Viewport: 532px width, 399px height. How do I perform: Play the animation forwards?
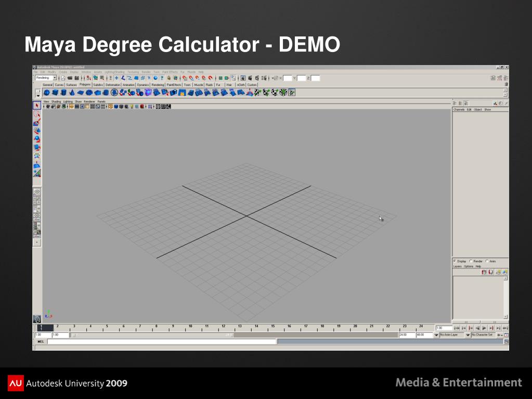(485, 328)
